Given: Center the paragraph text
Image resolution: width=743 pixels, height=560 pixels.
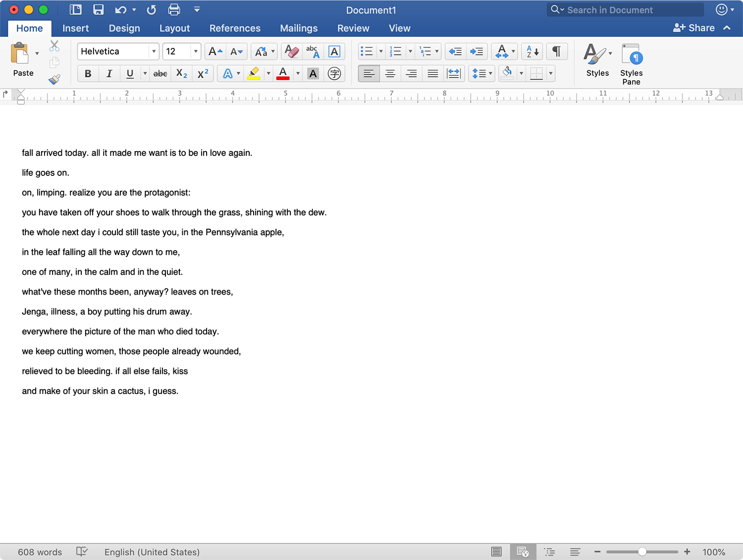Looking at the screenshot, I should click(390, 74).
